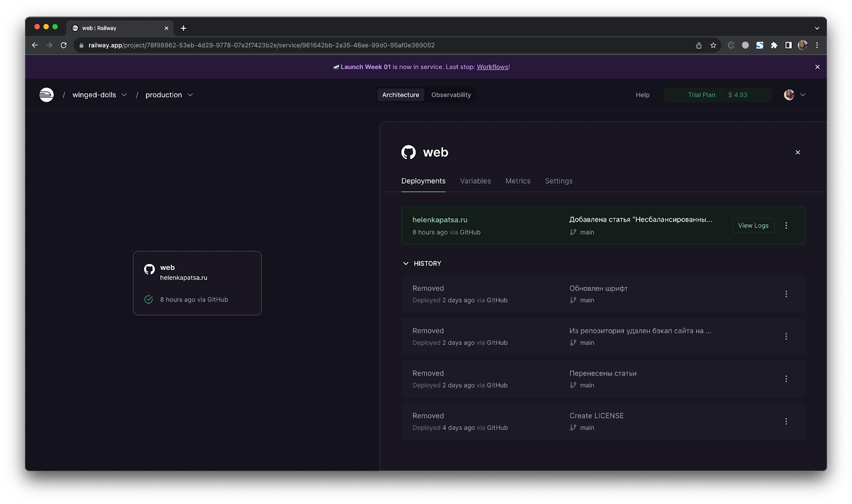Image resolution: width=852 pixels, height=504 pixels.
Task: Select the Architecture view
Action: (x=400, y=95)
